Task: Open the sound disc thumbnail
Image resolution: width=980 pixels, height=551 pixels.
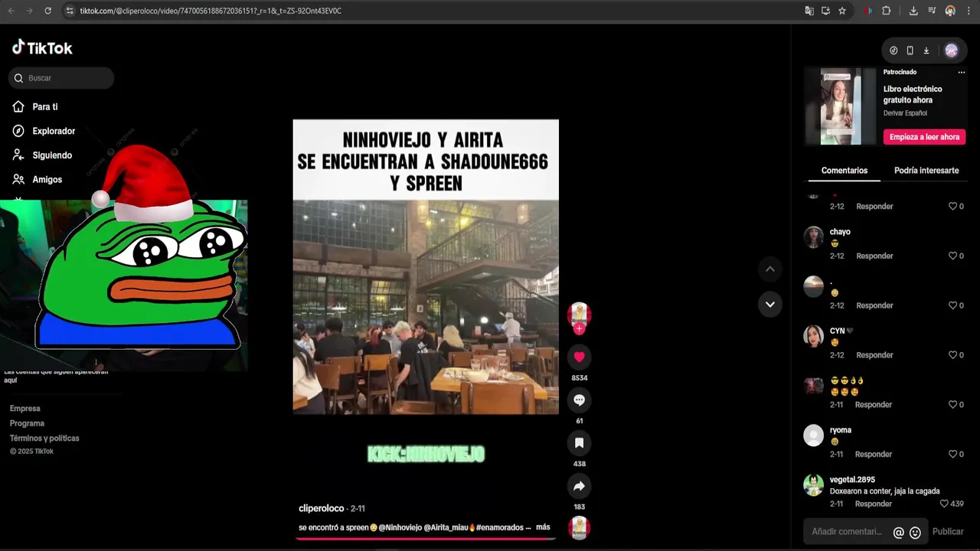Action: pos(580,528)
